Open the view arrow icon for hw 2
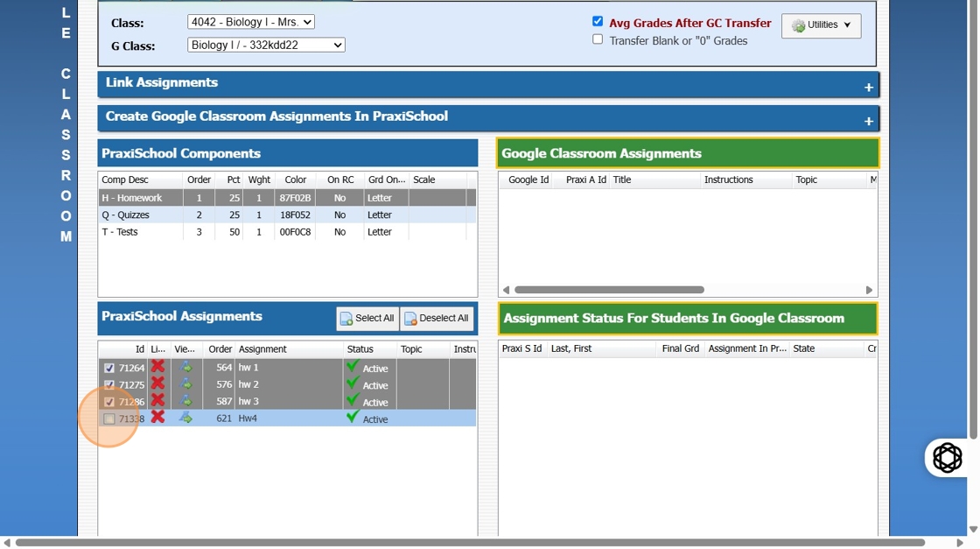 pyautogui.click(x=185, y=384)
